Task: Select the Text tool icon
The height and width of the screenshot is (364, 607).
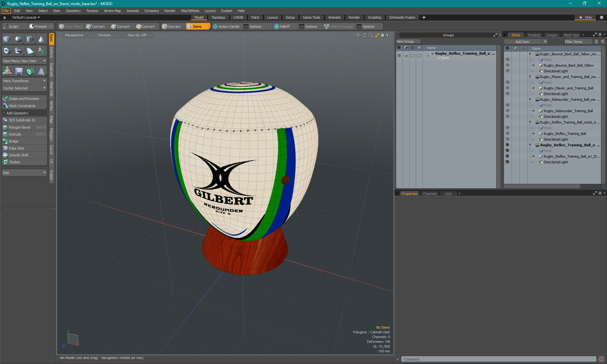Action: (41, 51)
